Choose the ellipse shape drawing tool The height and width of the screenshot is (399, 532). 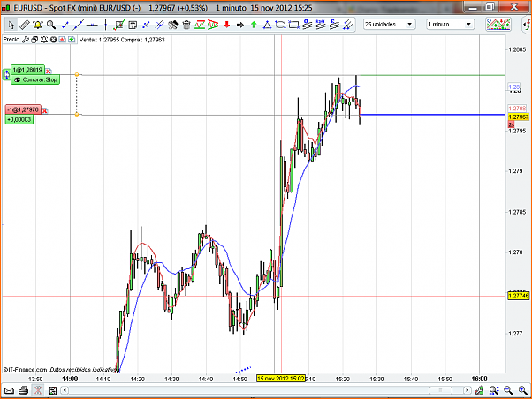pos(280,25)
